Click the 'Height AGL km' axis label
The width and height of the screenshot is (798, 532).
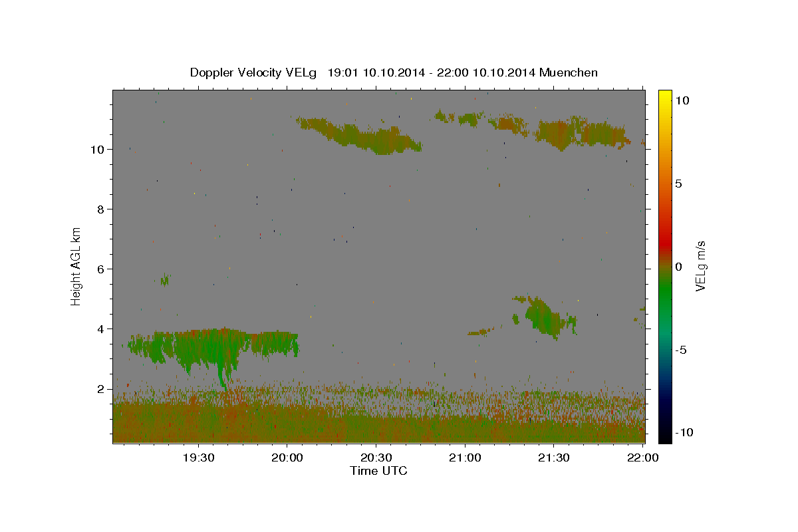tap(76, 267)
